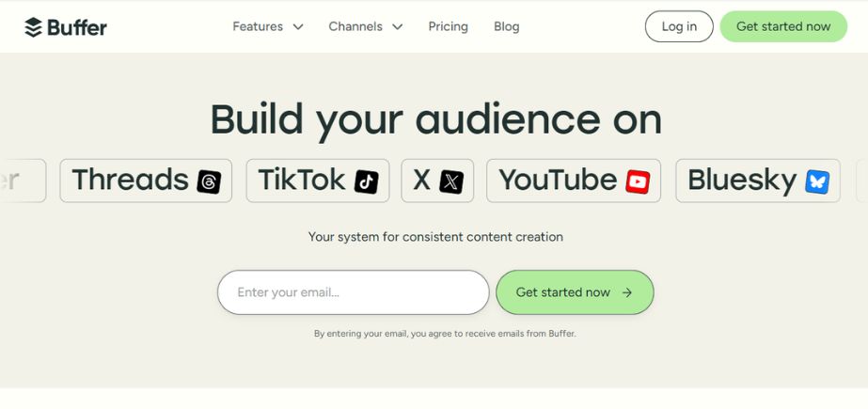
Task: Focus the Enter your email field
Action: (x=354, y=292)
